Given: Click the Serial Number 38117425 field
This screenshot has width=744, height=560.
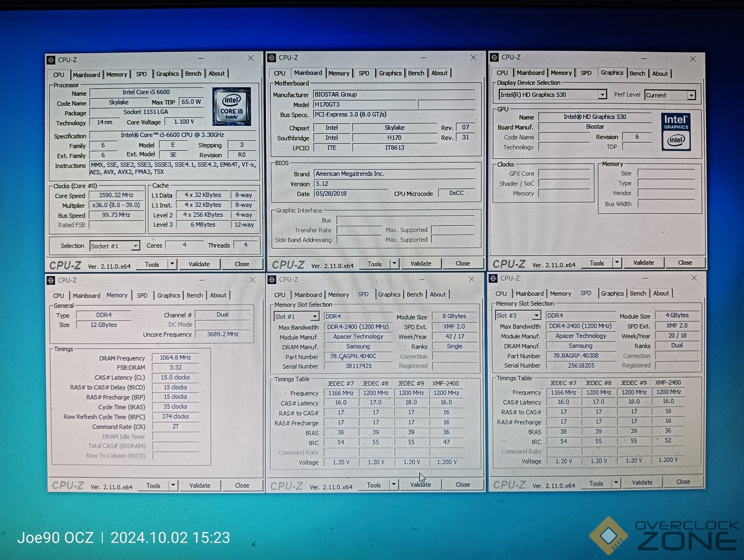Looking at the screenshot, I should pyautogui.click(x=358, y=366).
